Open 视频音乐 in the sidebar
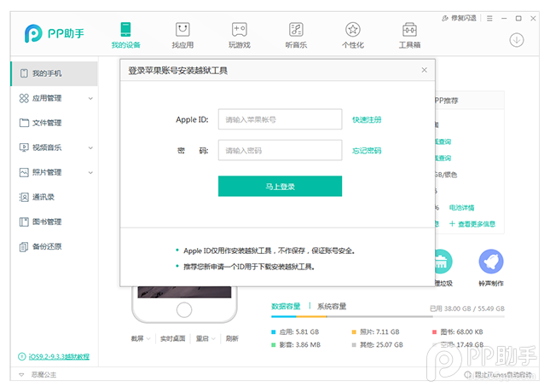 pyautogui.click(x=47, y=147)
